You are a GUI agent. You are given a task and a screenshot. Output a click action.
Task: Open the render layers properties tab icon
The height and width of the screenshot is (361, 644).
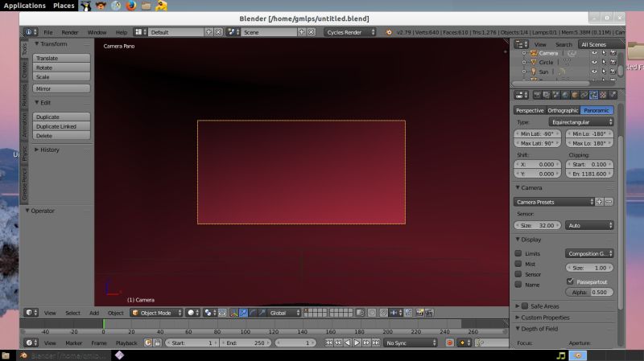pyautogui.click(x=547, y=95)
